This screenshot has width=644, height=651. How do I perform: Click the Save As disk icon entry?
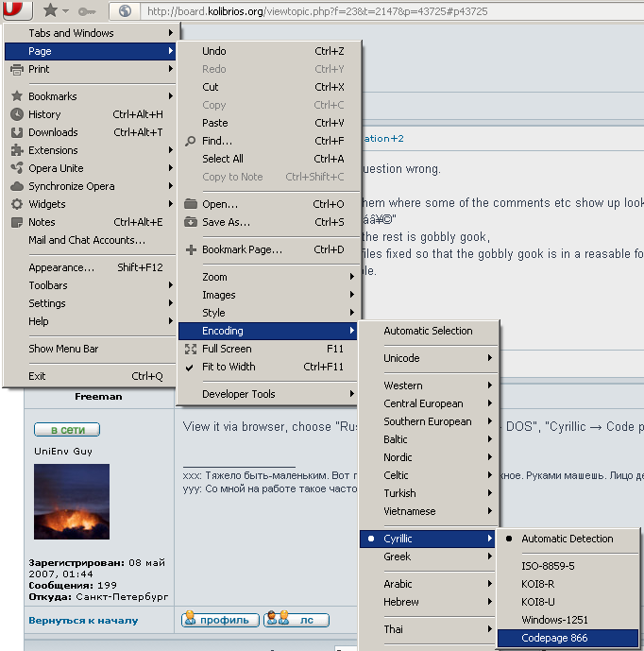point(226,222)
